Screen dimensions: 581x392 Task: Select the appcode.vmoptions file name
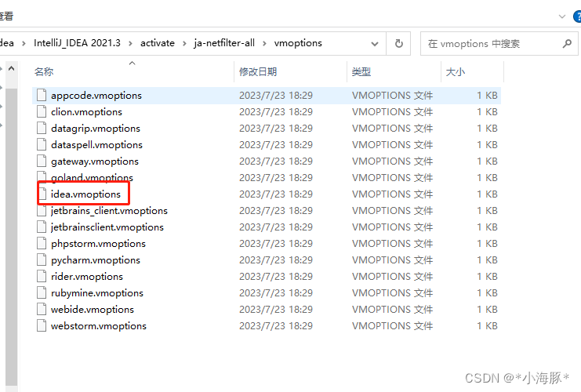96,96
